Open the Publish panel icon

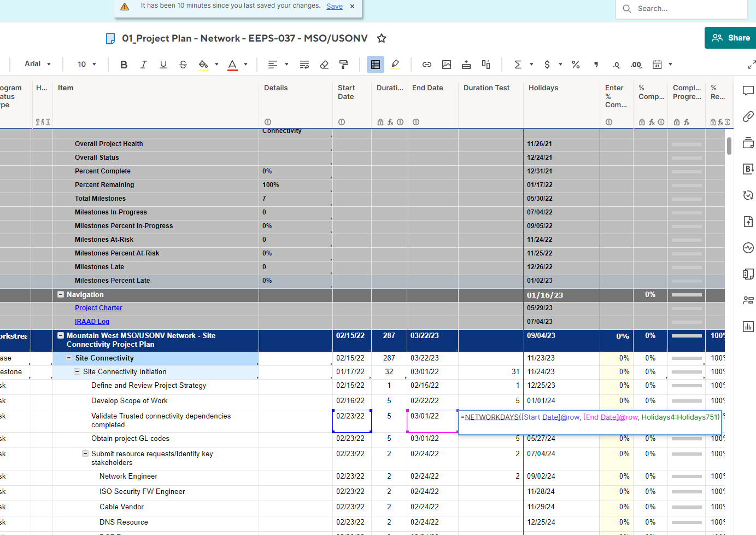748,222
